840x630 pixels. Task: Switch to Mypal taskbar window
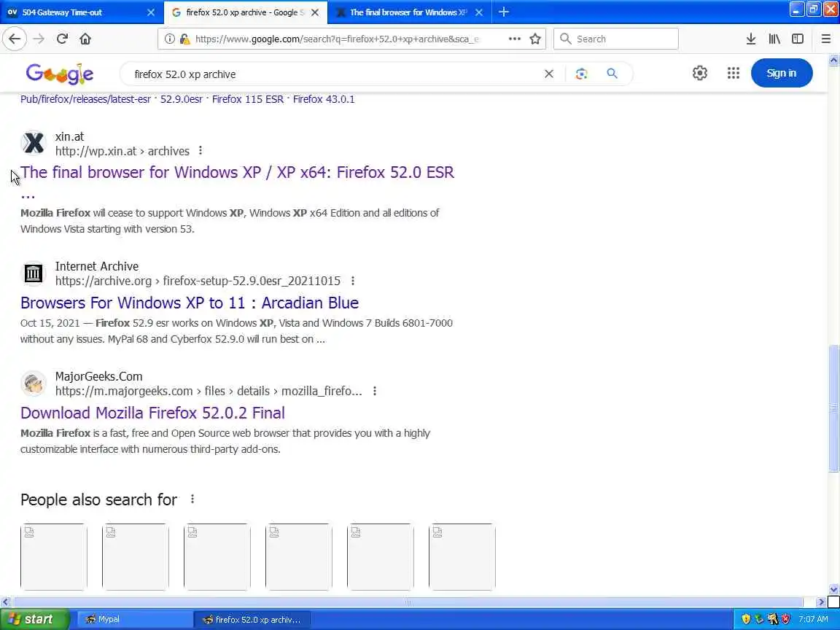coord(134,619)
